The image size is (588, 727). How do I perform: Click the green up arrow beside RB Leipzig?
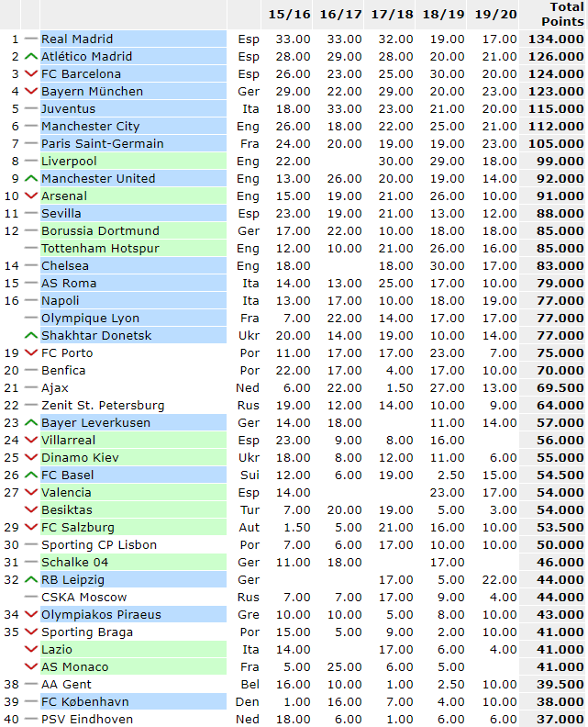(30, 579)
